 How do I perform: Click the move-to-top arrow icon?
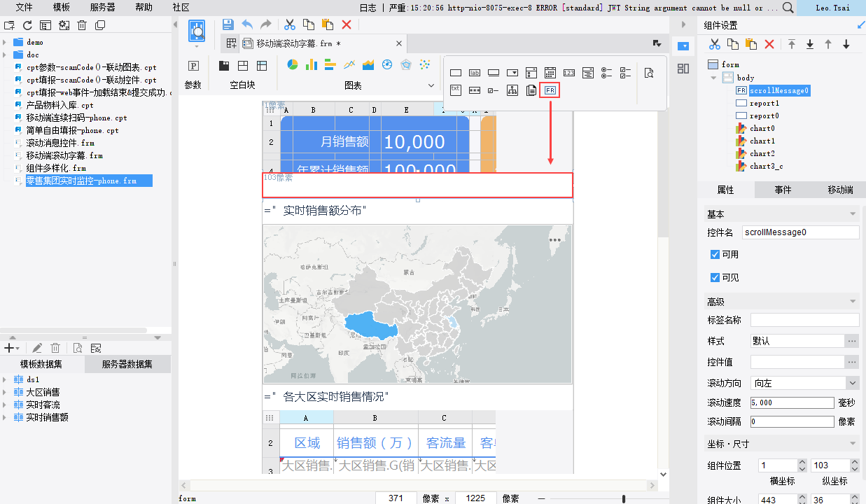[x=792, y=44]
